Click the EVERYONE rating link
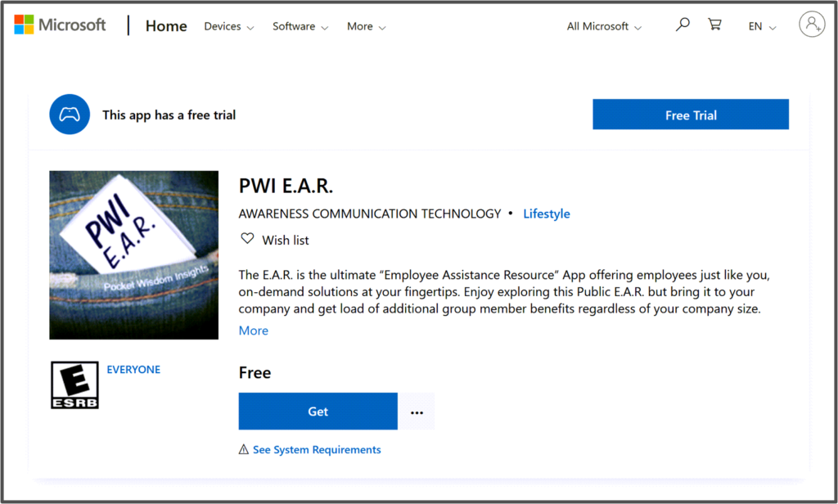This screenshot has width=838, height=504. tap(133, 369)
